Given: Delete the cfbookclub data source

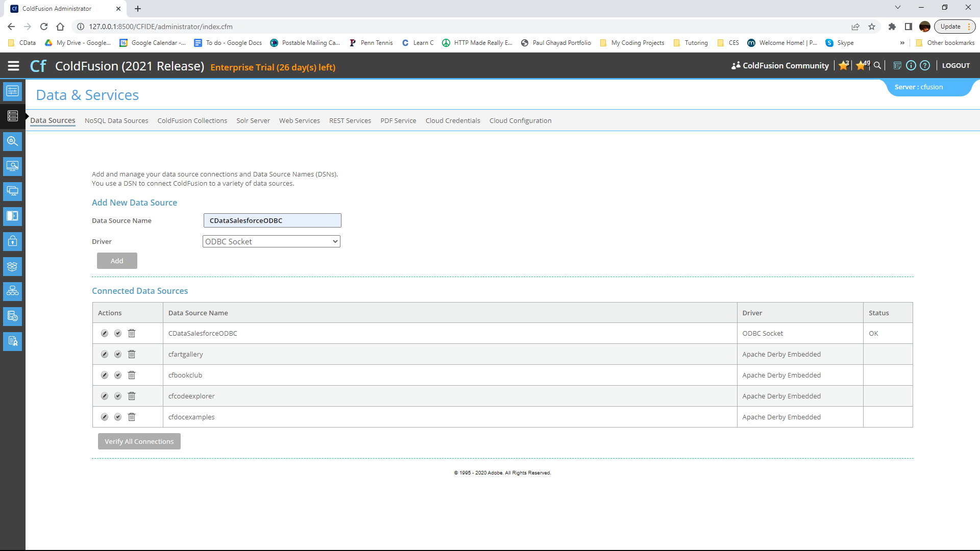Looking at the screenshot, I should pyautogui.click(x=132, y=375).
